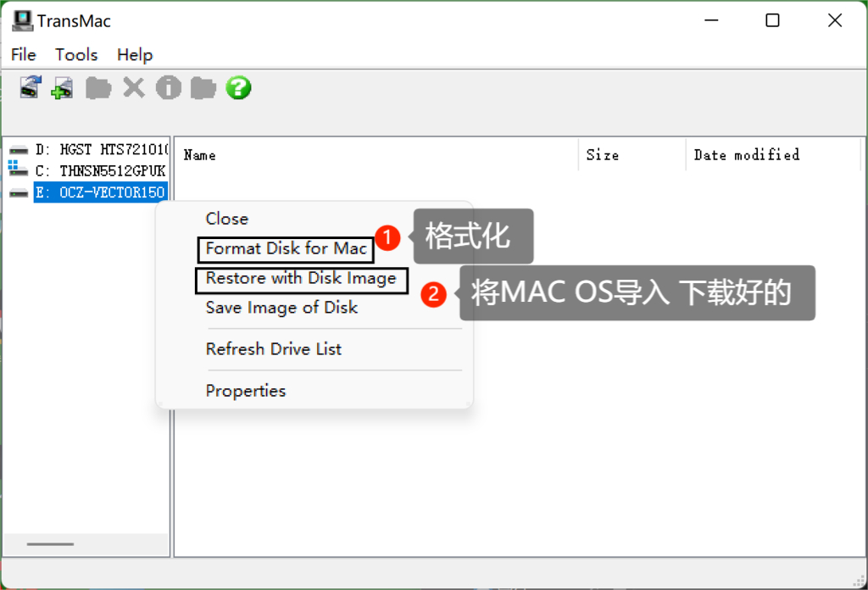
Task: Select Restore with Disk Image
Action: click(301, 278)
